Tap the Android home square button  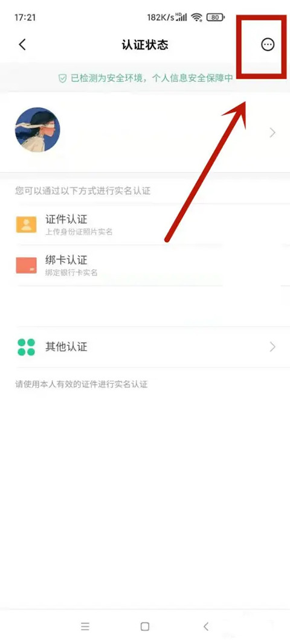145,626
